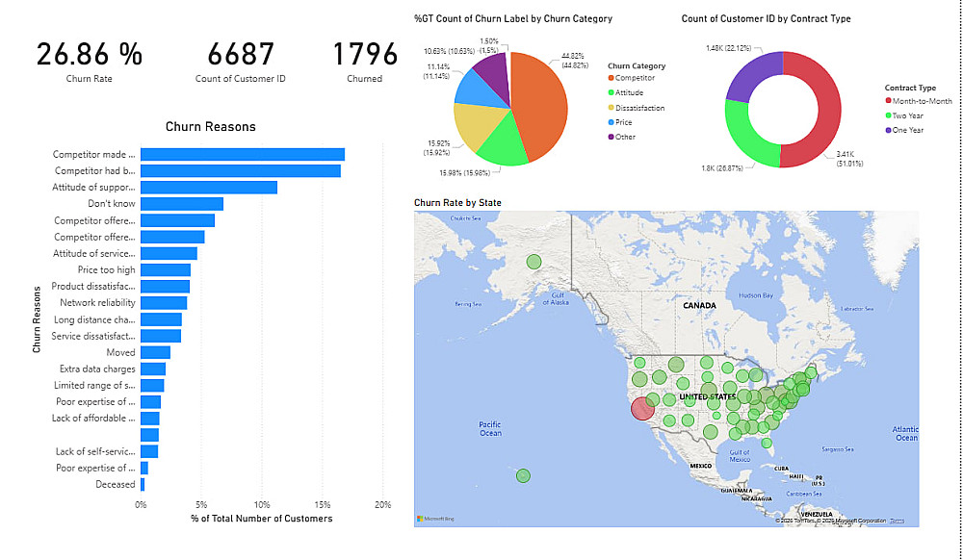
Task: Select the yellow Dissatisfaction pie slice
Action: click(474, 126)
